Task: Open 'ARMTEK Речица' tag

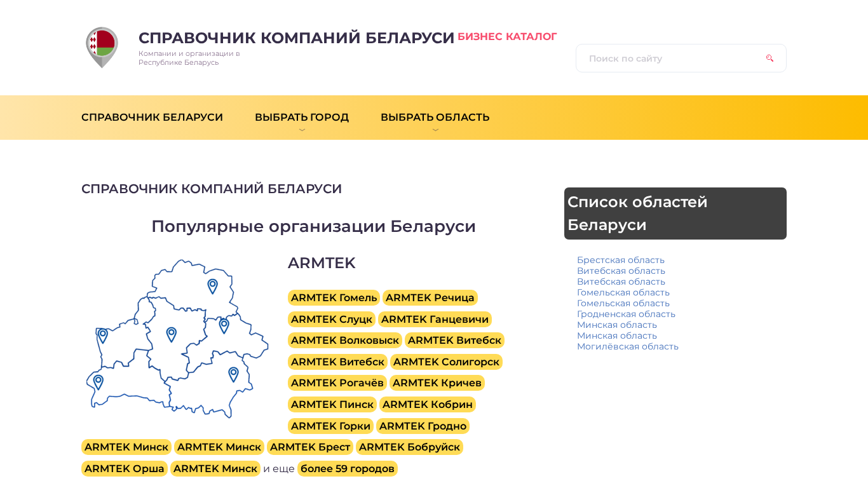Action: point(430,298)
